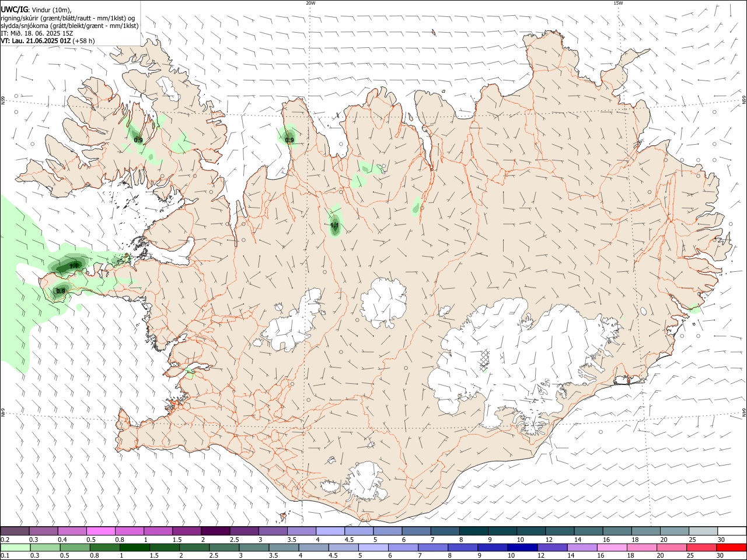This screenshot has width=747, height=560.
Task: Click the 'VT: Lau. 21.06.2025 01Z (+58 h)' line
Action: click(x=48, y=41)
